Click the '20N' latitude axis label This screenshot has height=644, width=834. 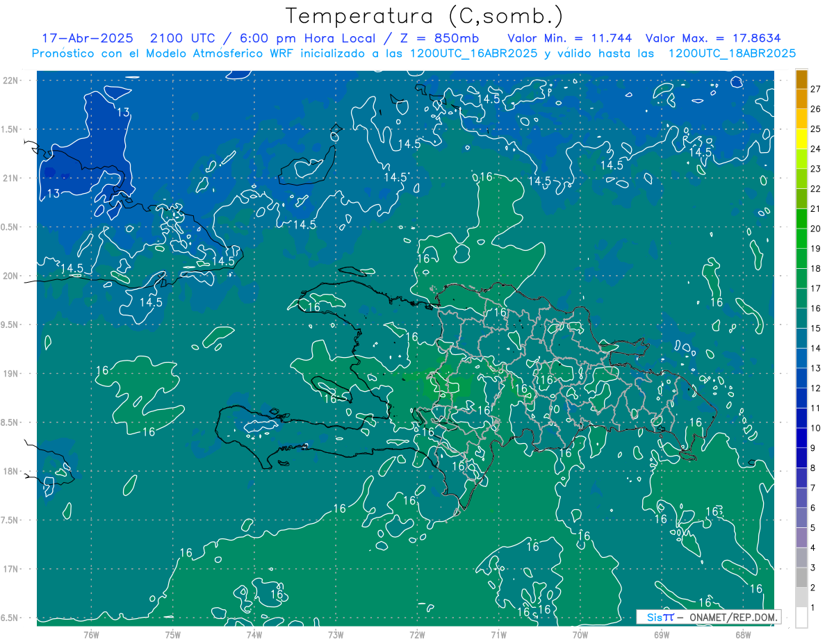[10, 276]
